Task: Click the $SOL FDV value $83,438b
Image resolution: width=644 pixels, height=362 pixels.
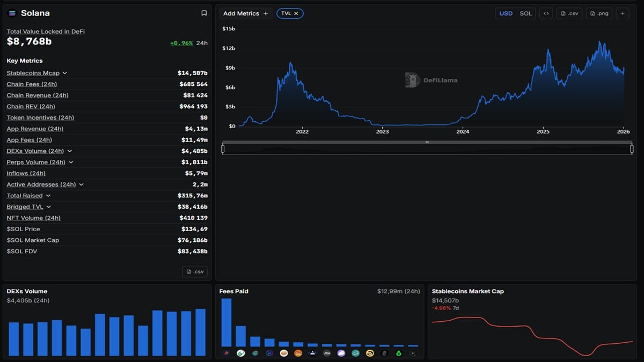Action: click(193, 251)
